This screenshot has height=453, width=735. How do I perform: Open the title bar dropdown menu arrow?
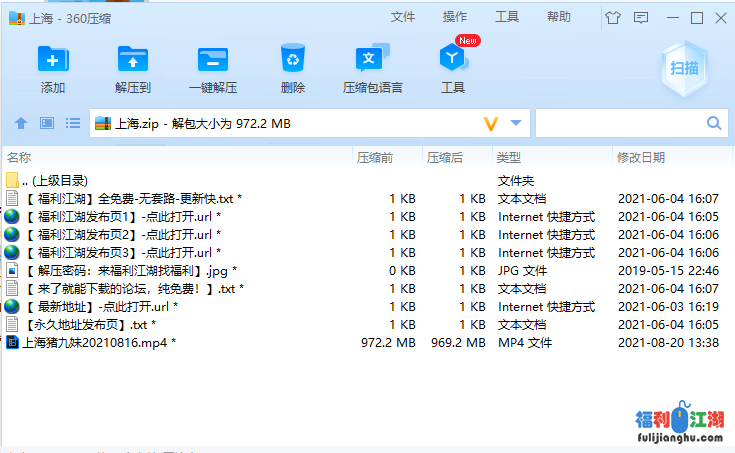[x=642, y=17]
